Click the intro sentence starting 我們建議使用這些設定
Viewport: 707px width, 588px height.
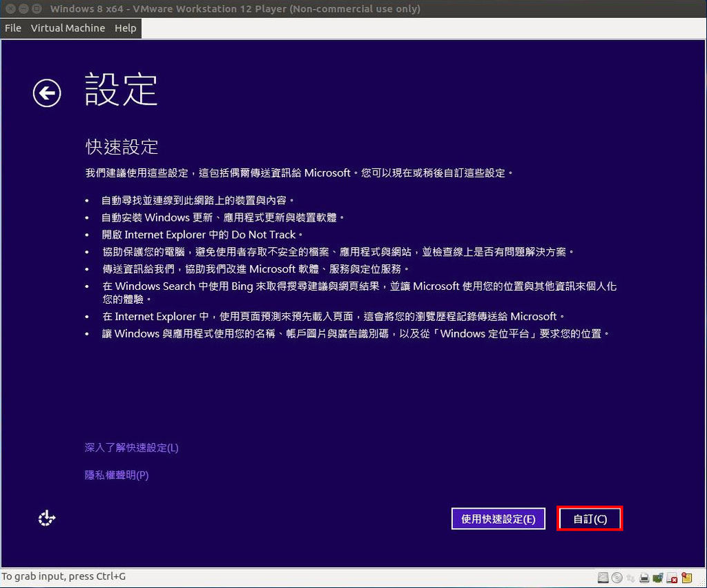point(300,173)
